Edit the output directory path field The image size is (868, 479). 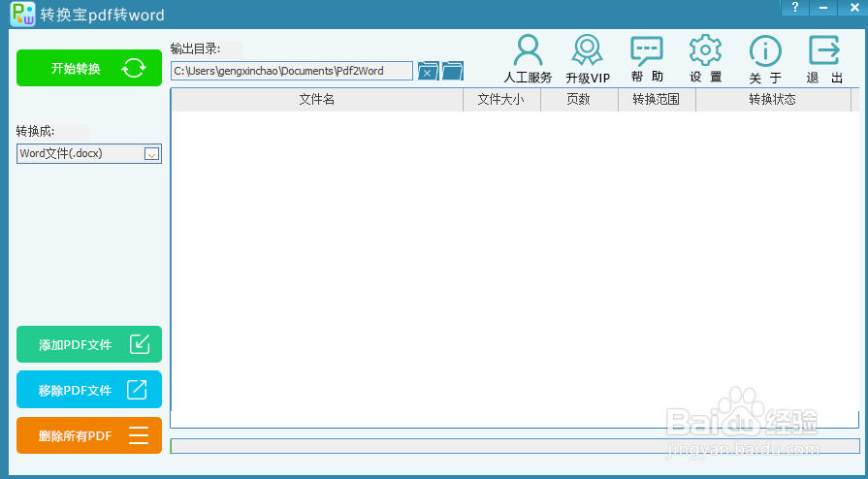coord(292,71)
